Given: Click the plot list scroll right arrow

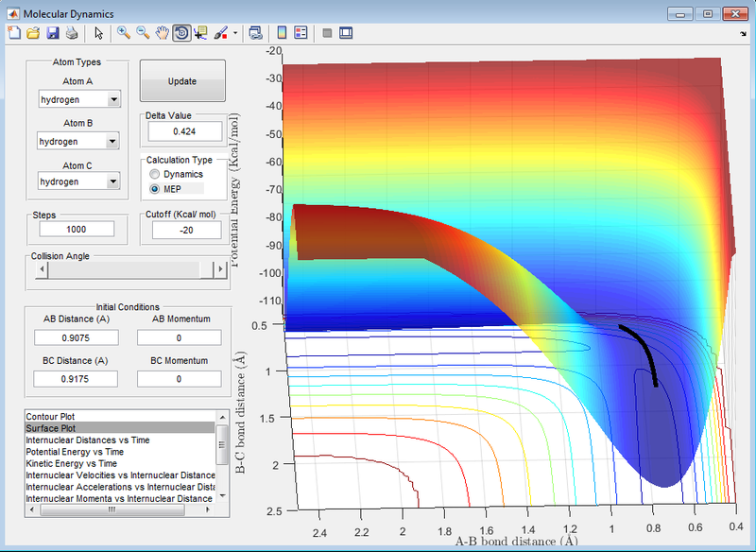Looking at the screenshot, I should click(x=208, y=509).
